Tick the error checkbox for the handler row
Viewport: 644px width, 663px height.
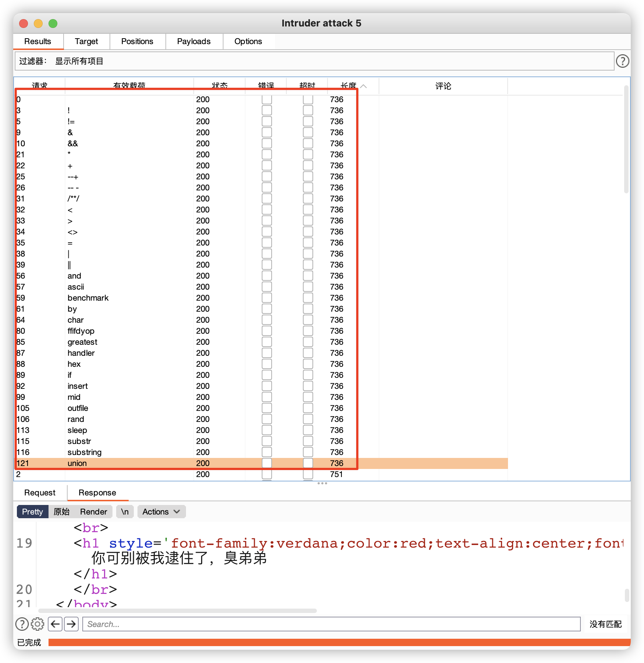267,353
